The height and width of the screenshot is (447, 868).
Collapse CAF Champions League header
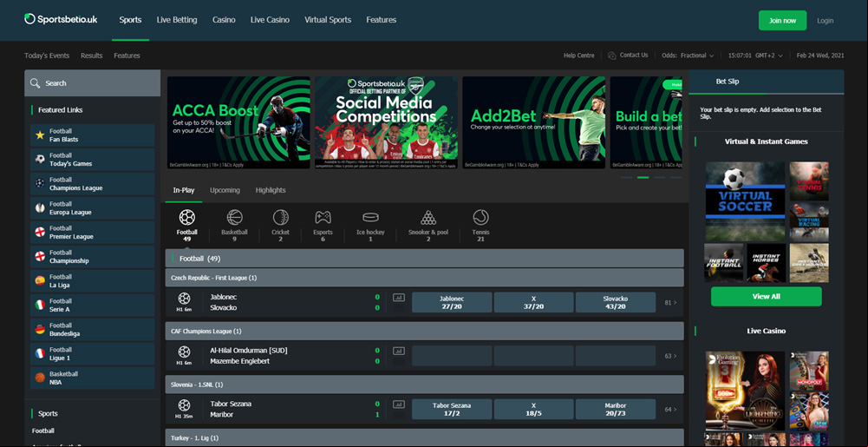(424, 331)
